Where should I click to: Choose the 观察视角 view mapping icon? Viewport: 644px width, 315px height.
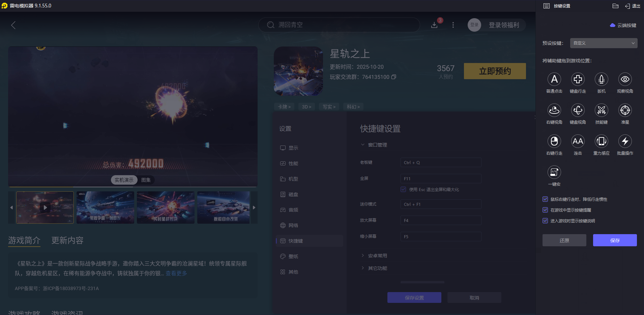[x=625, y=80]
